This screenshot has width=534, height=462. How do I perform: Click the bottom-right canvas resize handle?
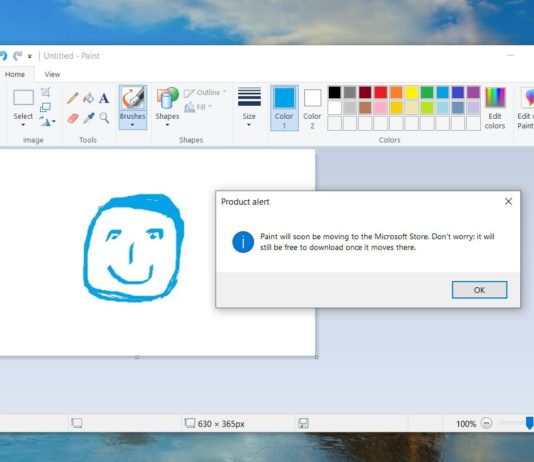[x=316, y=357]
